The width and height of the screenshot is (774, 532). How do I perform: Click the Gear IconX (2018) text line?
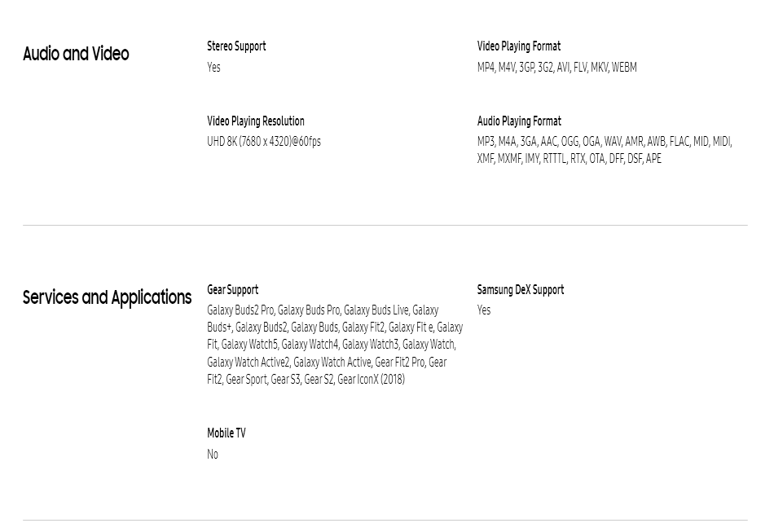click(x=306, y=380)
